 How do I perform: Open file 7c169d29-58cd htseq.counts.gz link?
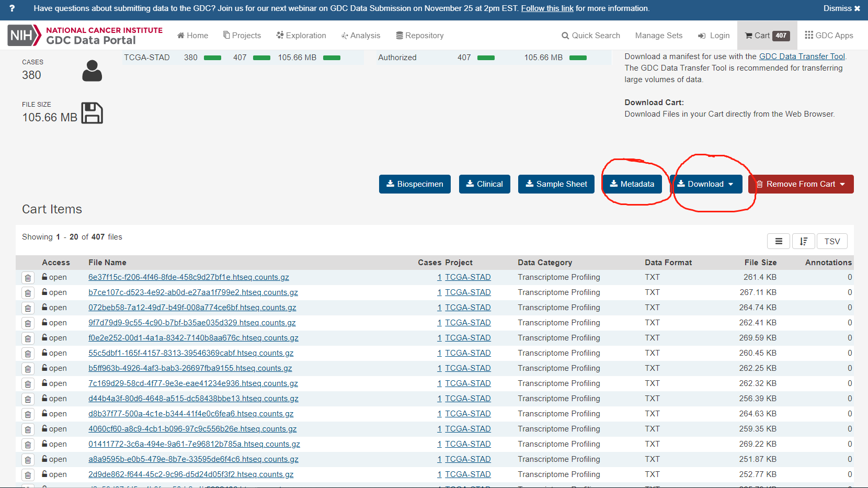click(x=193, y=383)
